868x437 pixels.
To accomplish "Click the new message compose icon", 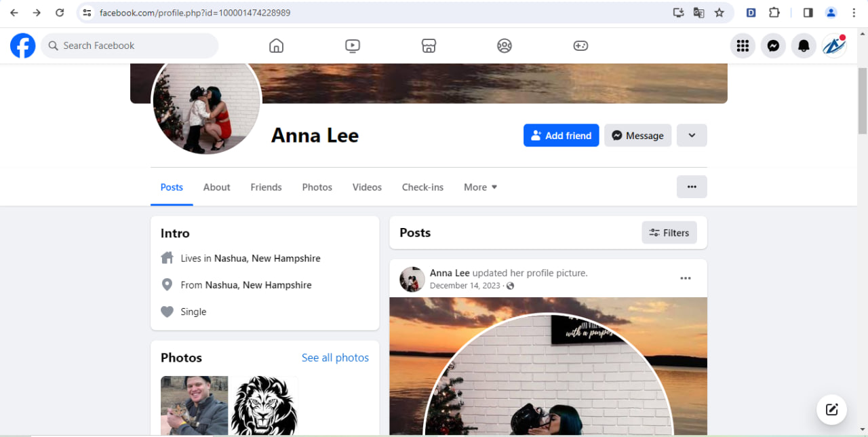I will tap(831, 410).
